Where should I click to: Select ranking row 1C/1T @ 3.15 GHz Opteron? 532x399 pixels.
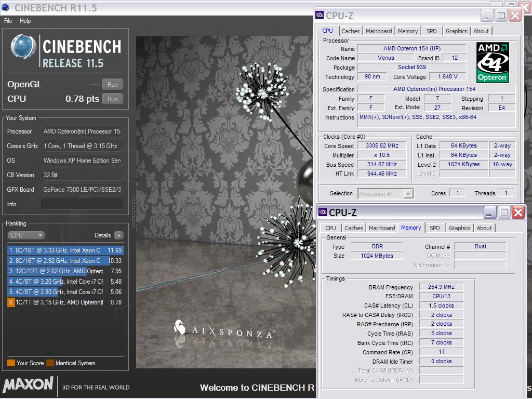(x=65, y=302)
